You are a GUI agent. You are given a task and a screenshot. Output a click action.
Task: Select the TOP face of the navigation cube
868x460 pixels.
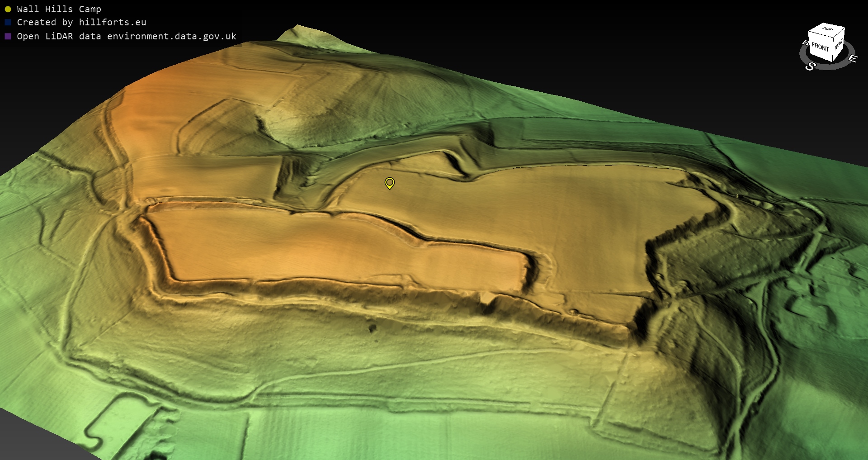827,29
